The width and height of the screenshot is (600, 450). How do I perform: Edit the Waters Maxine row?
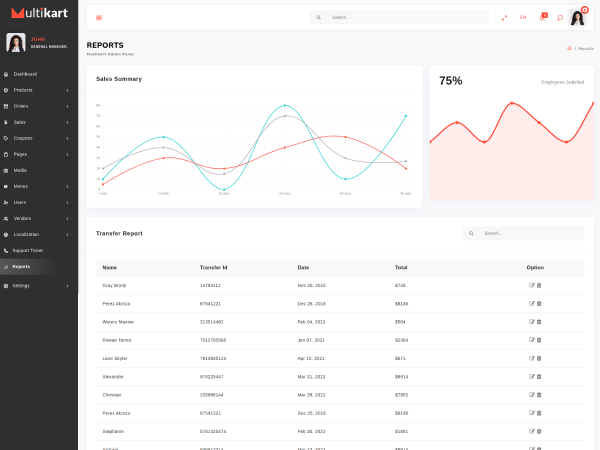pyautogui.click(x=531, y=322)
